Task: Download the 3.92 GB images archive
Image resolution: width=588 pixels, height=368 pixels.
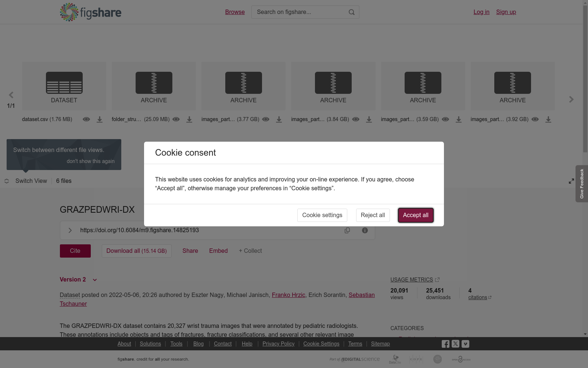Action: click(548, 119)
